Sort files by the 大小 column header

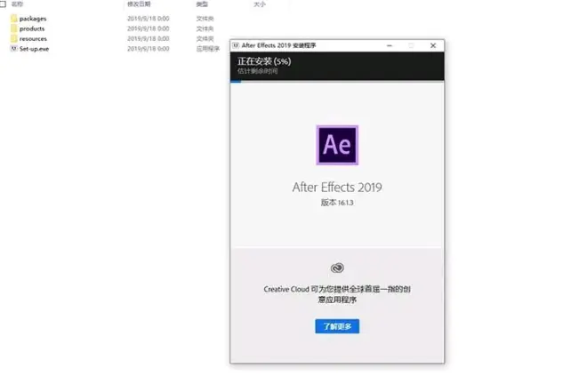click(x=260, y=4)
